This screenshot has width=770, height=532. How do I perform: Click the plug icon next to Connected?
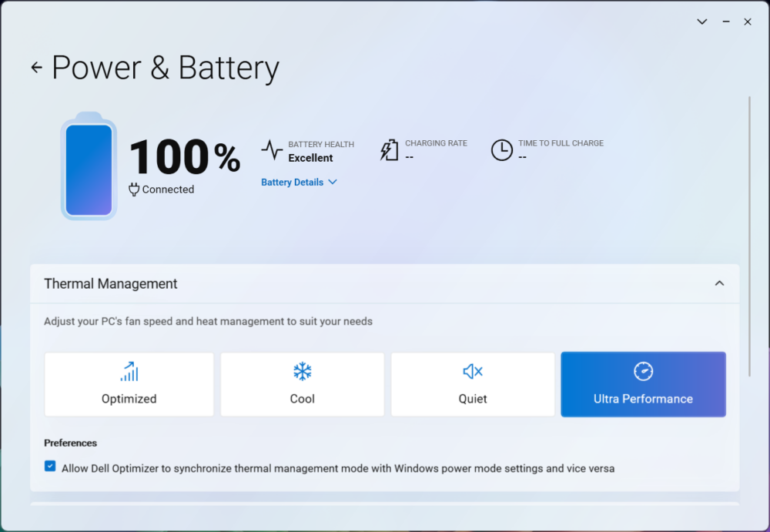pyautogui.click(x=134, y=189)
